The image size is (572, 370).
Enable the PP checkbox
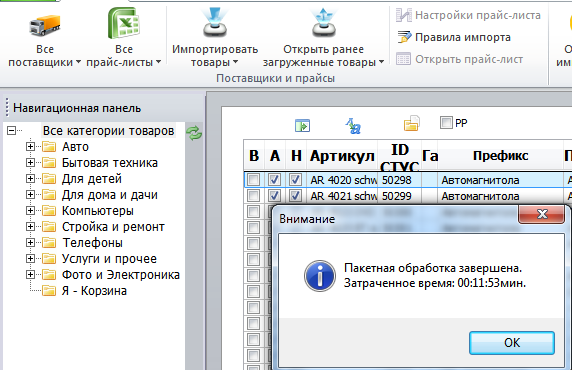[446, 123]
